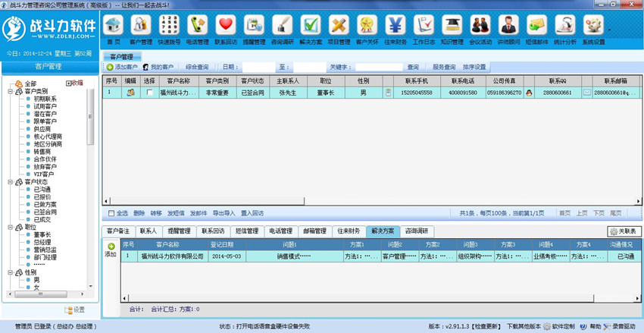
Task: Click 查询 next to the keyword field
Action: pos(413,67)
